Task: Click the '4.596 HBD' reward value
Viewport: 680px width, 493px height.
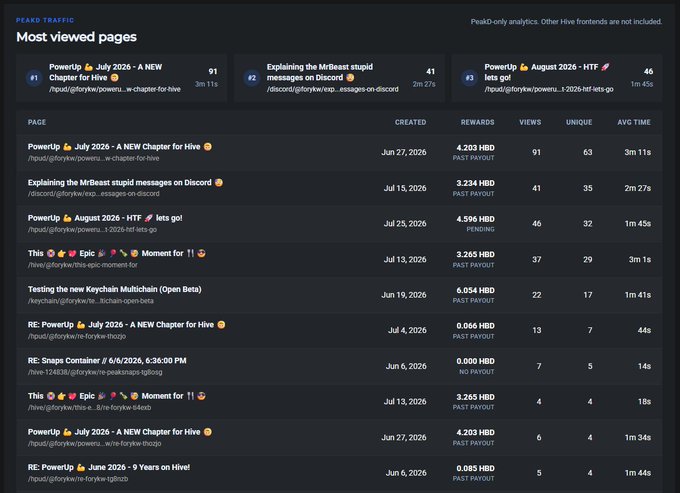Action: [x=475, y=219]
